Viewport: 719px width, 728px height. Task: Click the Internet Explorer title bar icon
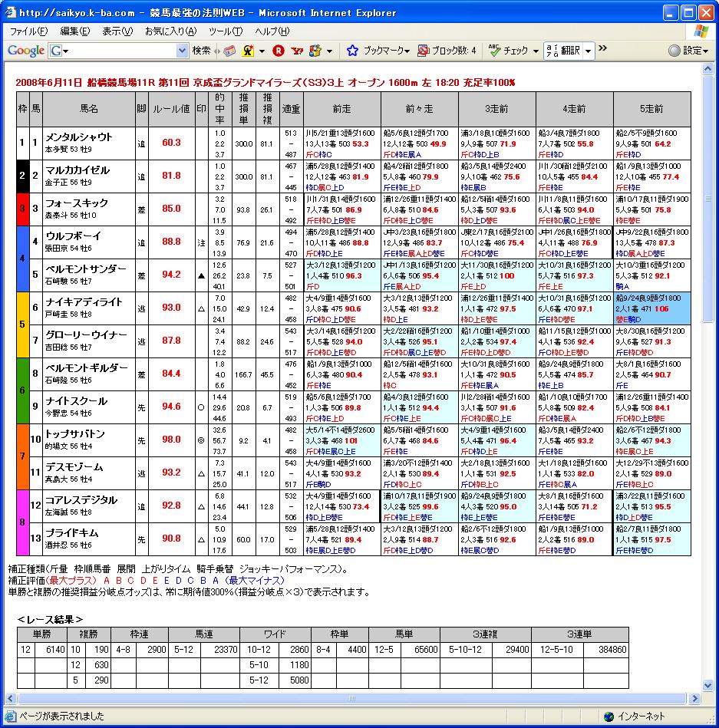pyautogui.click(x=10, y=12)
